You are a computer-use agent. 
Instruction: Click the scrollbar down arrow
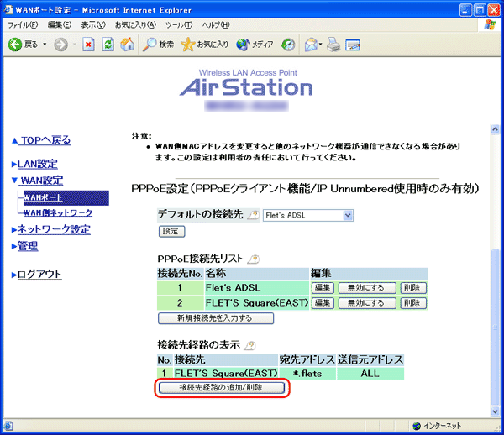click(x=495, y=411)
